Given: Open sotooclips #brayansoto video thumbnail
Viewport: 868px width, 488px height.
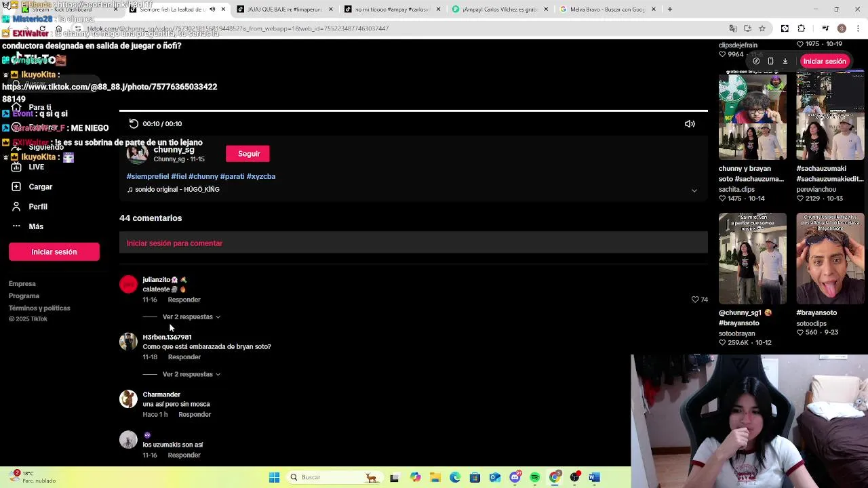Looking at the screenshot, I should (830, 259).
